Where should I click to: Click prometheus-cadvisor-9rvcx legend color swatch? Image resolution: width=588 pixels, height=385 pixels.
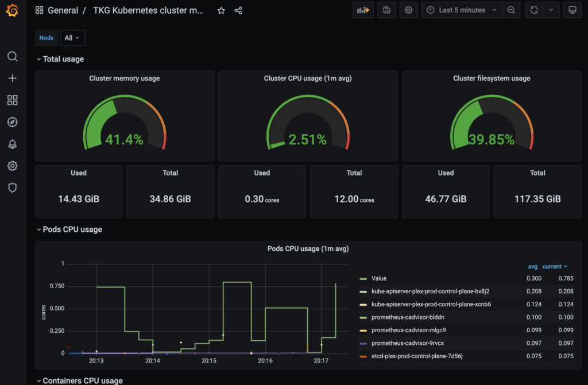(363, 343)
